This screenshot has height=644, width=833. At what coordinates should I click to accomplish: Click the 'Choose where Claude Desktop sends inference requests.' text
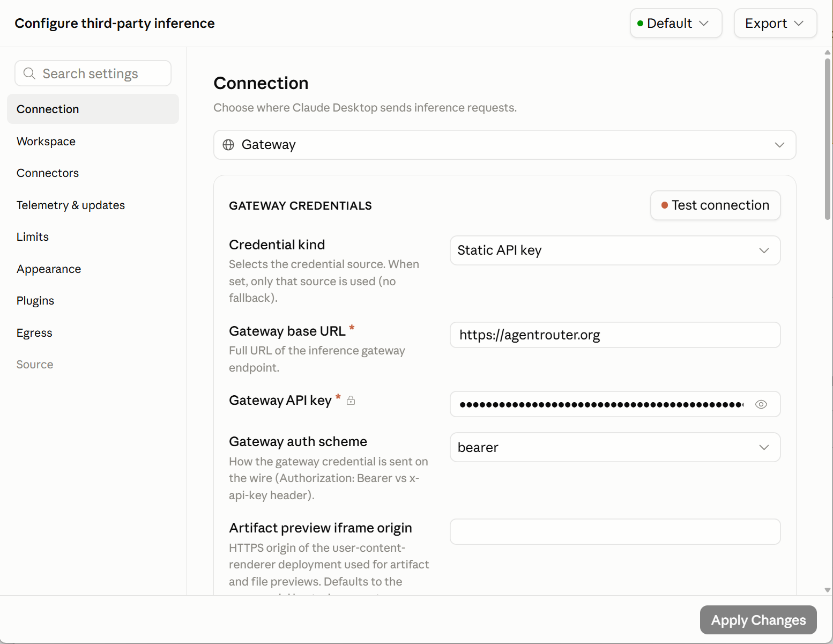pyautogui.click(x=365, y=108)
